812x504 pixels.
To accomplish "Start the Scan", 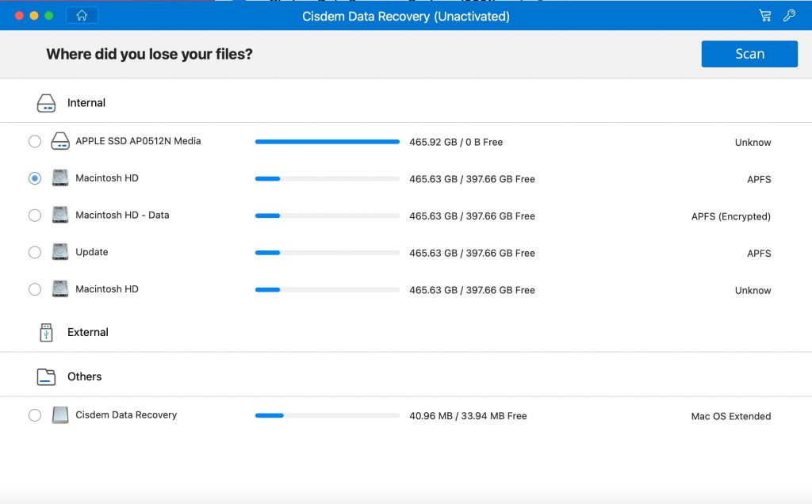I will point(749,54).
